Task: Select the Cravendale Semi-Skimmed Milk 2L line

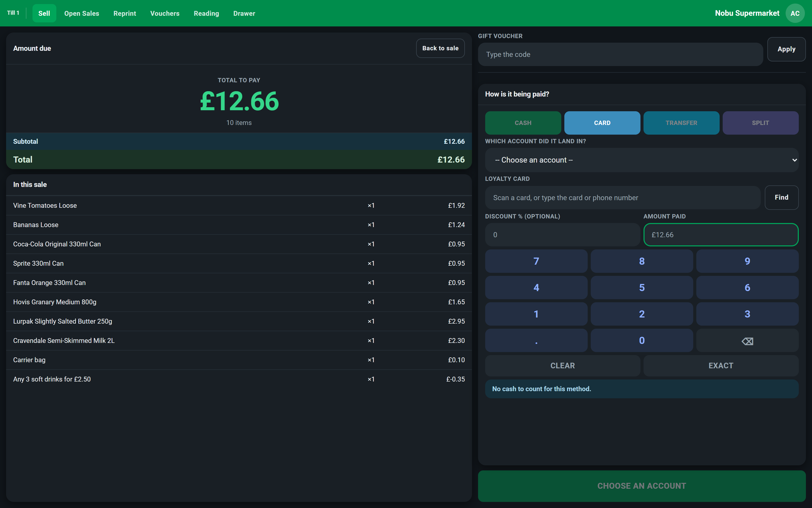Action: tap(239, 341)
